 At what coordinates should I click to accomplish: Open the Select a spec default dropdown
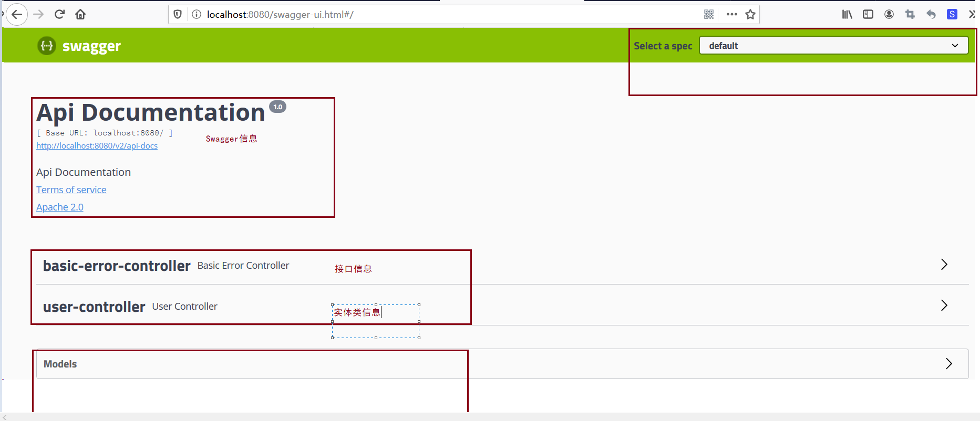834,45
